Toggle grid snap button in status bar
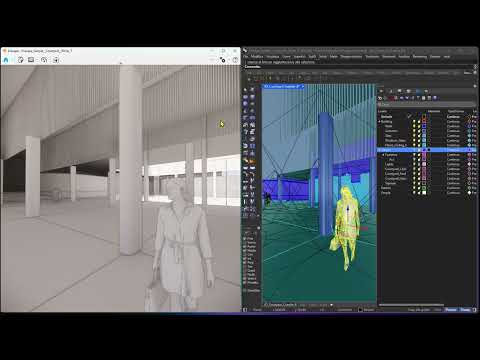Viewport: 480px width, 360px height. click(419, 310)
